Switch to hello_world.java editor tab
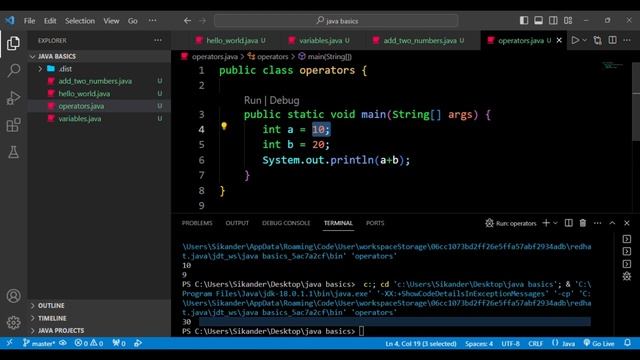Image resolution: width=640 pixels, height=360 pixels. click(x=231, y=40)
